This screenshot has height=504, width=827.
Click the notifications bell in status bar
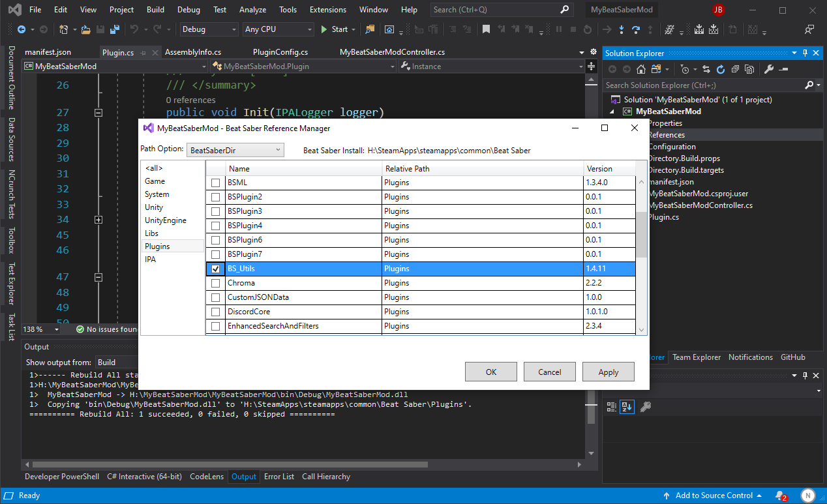coord(780,496)
